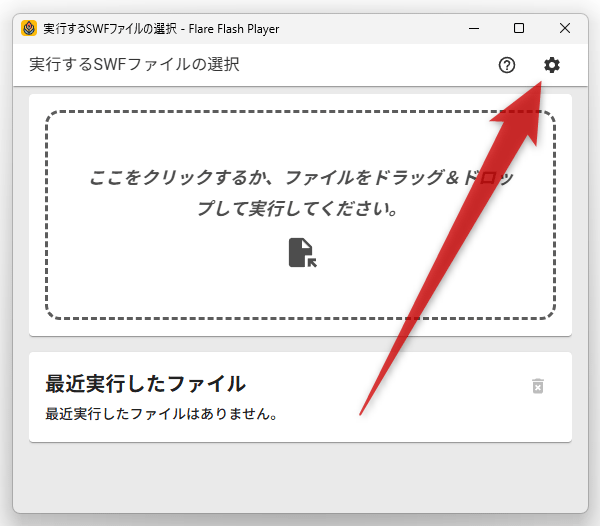Clear recent files with the trash icon

(538, 386)
